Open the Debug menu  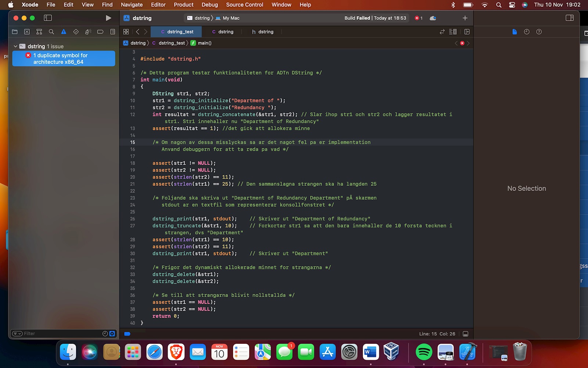click(x=209, y=5)
